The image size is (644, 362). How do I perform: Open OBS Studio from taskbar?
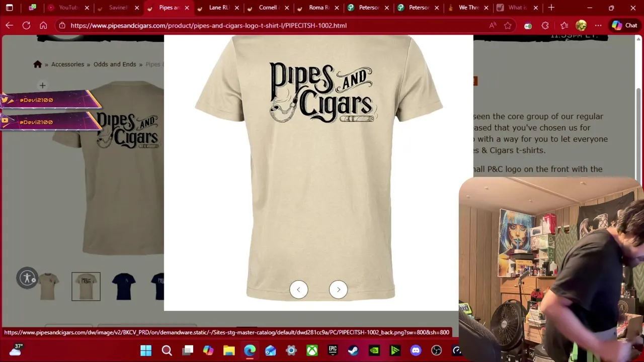pyautogui.click(x=436, y=350)
